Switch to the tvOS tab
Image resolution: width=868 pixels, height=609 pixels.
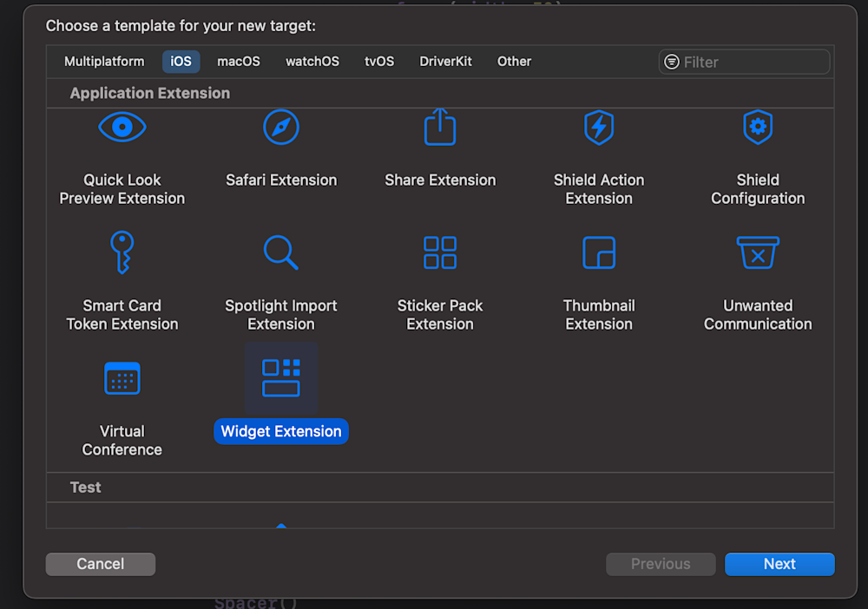(x=379, y=62)
